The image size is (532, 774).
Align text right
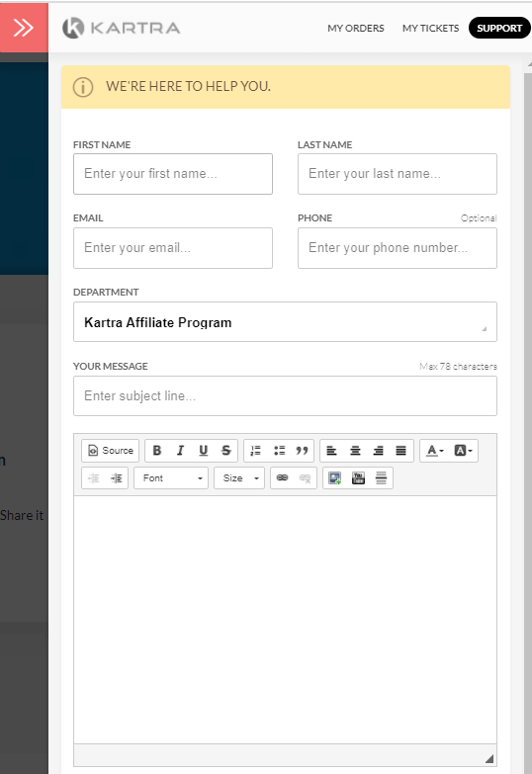click(x=379, y=450)
